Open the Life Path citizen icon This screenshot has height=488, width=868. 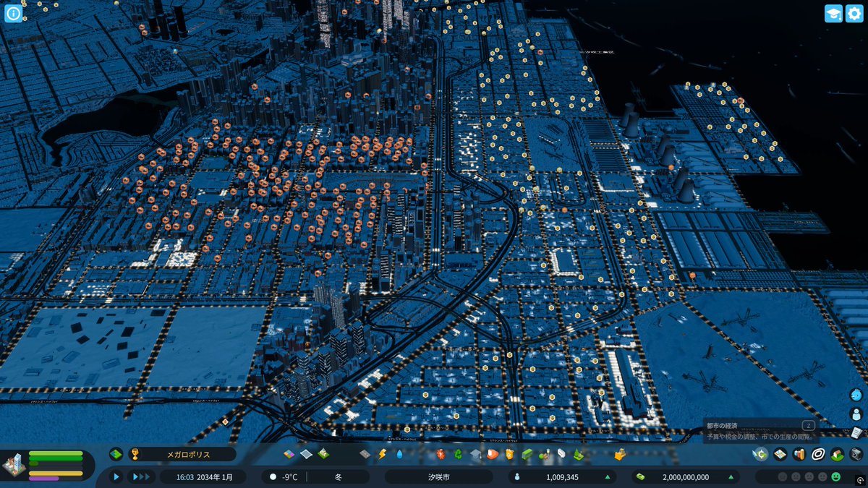(x=856, y=414)
